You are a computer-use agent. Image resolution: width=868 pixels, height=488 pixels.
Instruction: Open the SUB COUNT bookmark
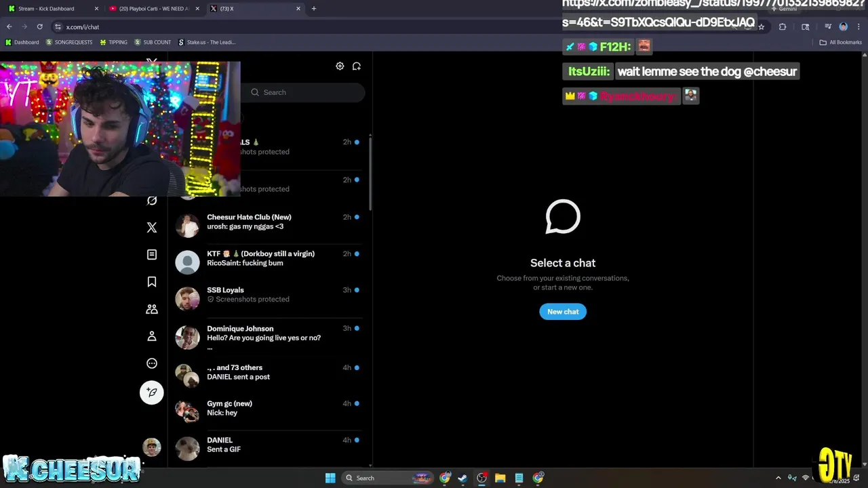coord(153,42)
